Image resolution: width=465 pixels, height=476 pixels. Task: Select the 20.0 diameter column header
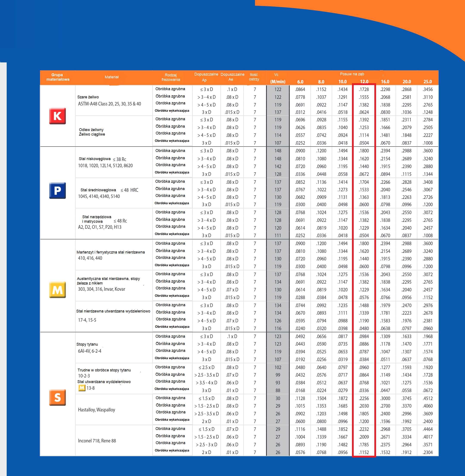click(407, 82)
